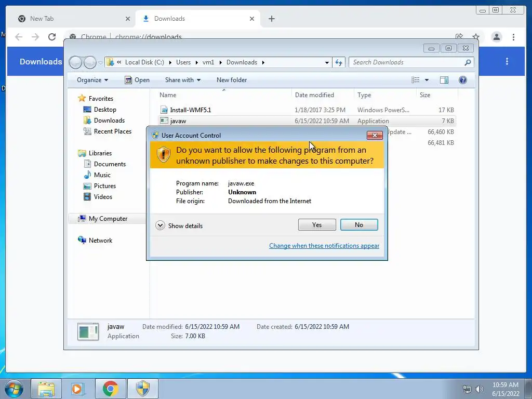Open the view options dropdown arrow
The image size is (532, 399).
(427, 80)
